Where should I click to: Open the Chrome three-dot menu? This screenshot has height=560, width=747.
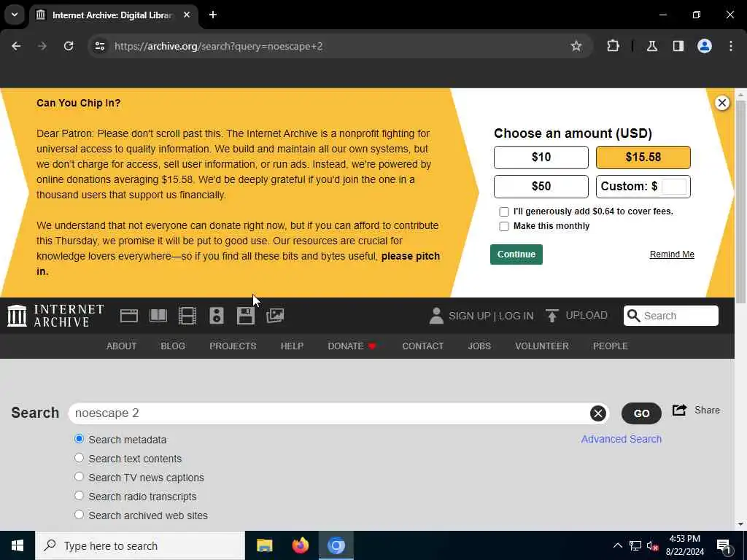731,46
